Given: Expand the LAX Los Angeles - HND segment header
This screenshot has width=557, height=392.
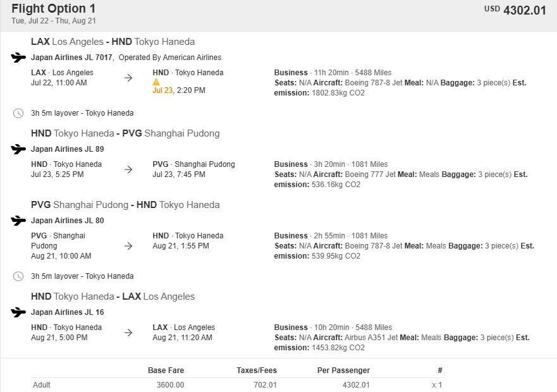Looking at the screenshot, I should tap(114, 41).
